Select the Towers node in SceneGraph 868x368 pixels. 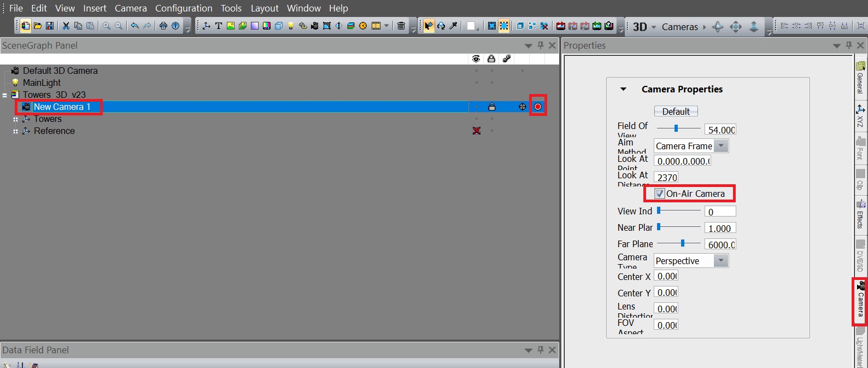click(48, 119)
